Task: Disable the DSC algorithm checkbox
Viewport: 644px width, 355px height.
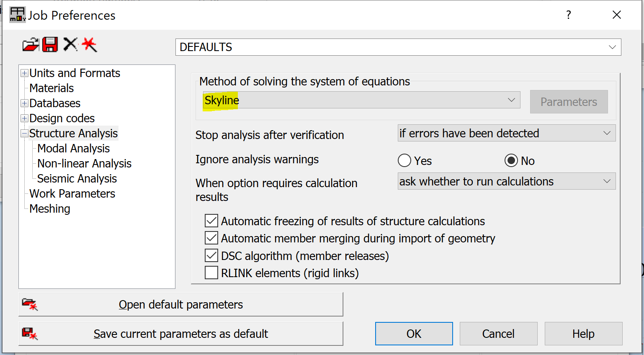Action: click(x=211, y=255)
